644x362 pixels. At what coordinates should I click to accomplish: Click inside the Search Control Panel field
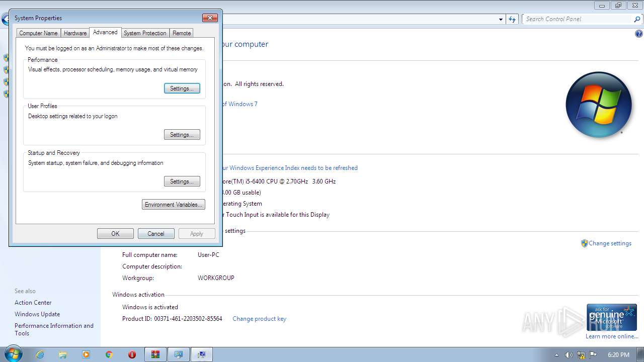click(578, 19)
